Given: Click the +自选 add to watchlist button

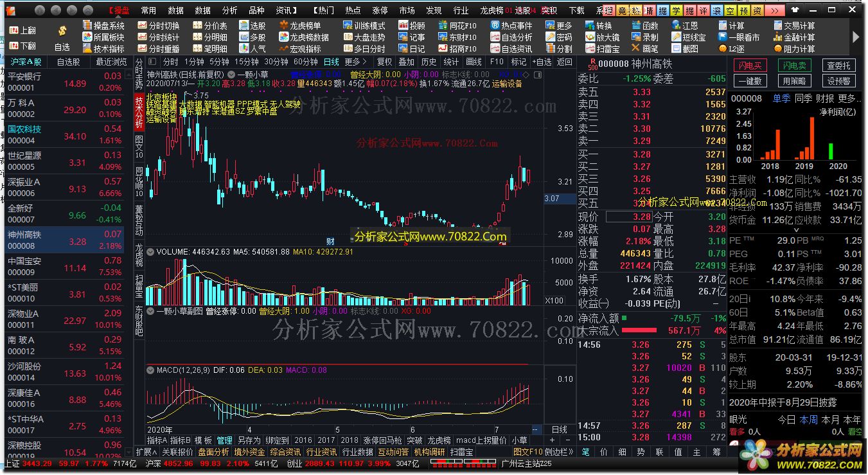Looking at the screenshot, I should pos(540,62).
